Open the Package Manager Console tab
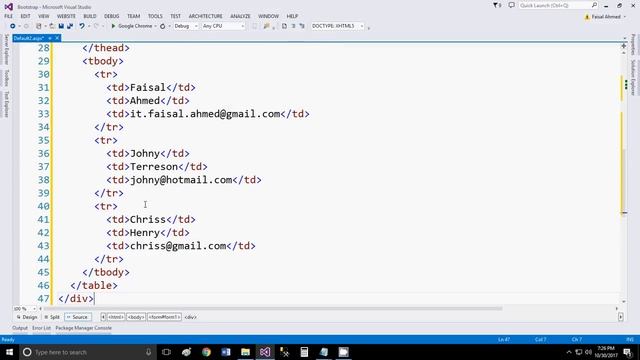Screen dimensions: 640x360 [x=84, y=328]
